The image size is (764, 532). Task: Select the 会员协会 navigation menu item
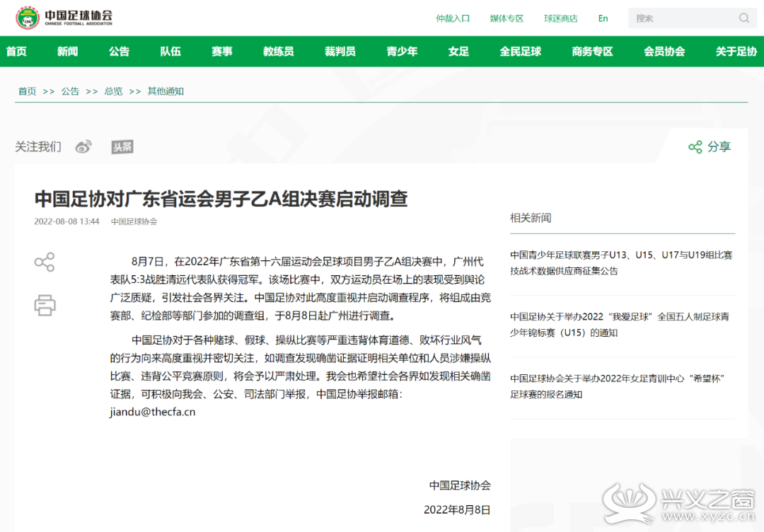pyautogui.click(x=664, y=51)
